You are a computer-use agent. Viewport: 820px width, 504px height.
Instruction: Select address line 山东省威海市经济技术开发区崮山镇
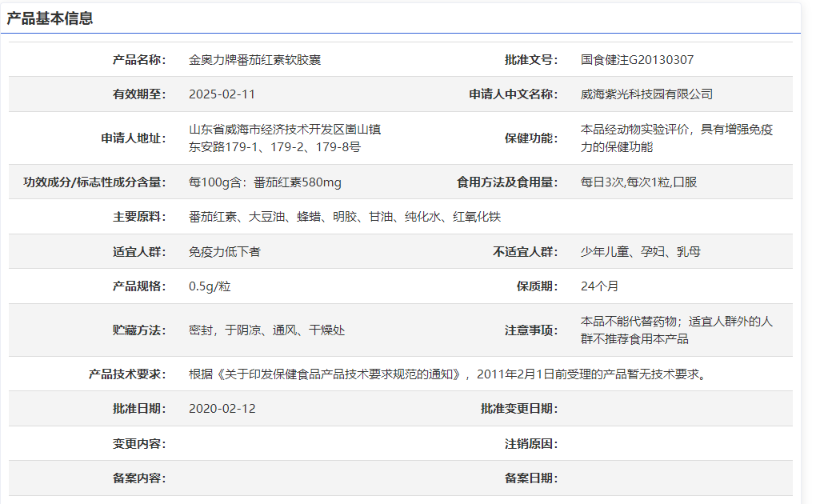pyautogui.click(x=285, y=129)
